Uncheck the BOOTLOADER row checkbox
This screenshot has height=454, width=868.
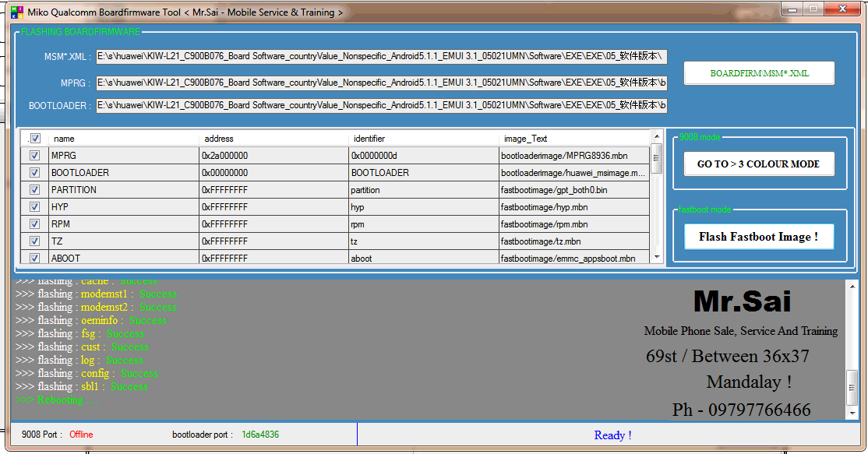[x=34, y=173]
